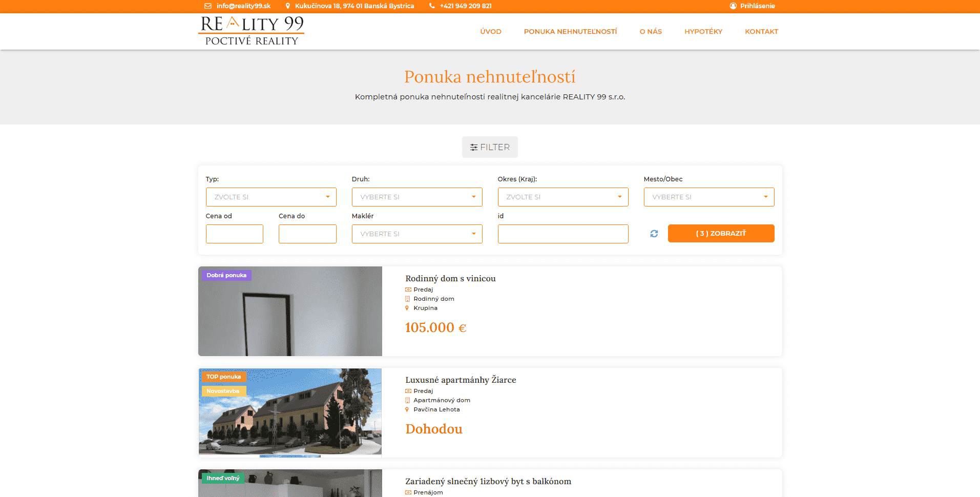The height and width of the screenshot is (497, 980).
Task: Click the location pin icon beside Pavčina Lehota
Action: click(407, 410)
